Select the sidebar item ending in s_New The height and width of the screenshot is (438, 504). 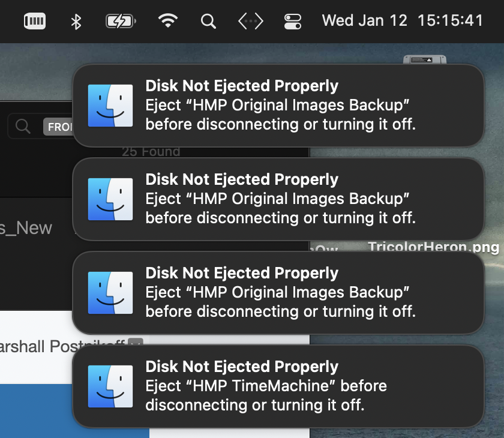pyautogui.click(x=26, y=228)
